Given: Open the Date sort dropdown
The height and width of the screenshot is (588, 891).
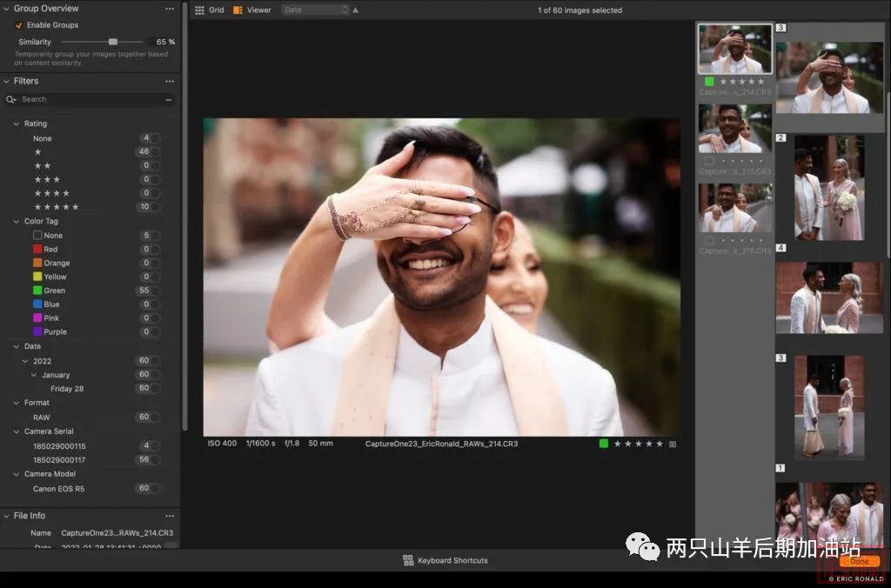Looking at the screenshot, I should pos(315,10).
